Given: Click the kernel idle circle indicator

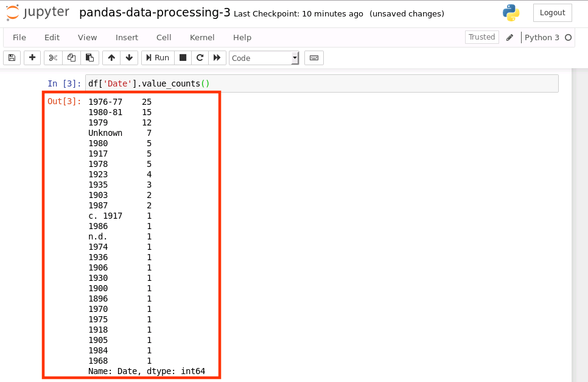Looking at the screenshot, I should [568, 38].
